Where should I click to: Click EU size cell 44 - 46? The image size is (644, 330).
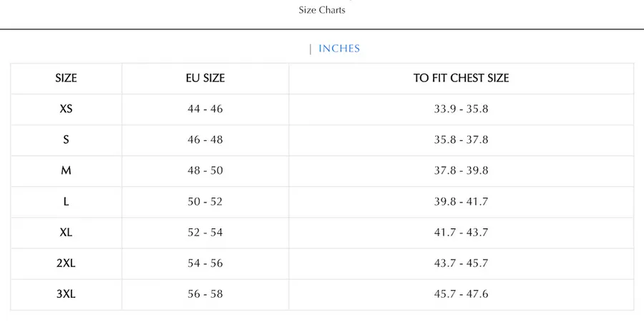click(x=205, y=109)
